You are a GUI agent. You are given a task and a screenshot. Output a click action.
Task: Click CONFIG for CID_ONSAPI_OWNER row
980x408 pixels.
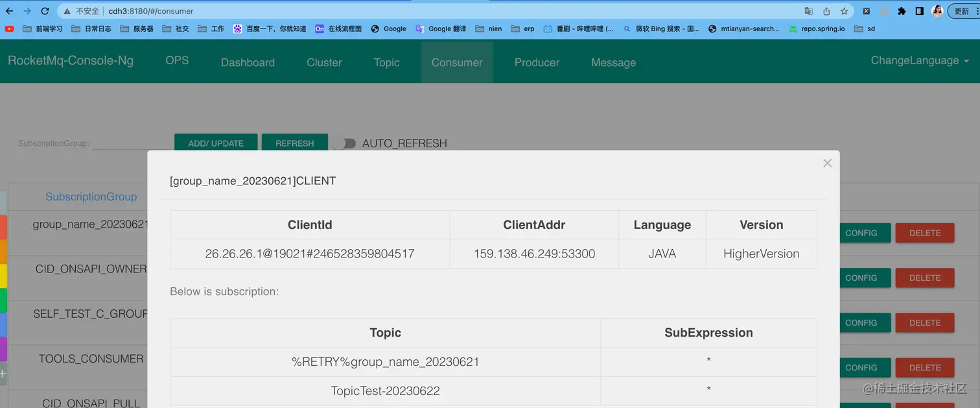tap(861, 278)
